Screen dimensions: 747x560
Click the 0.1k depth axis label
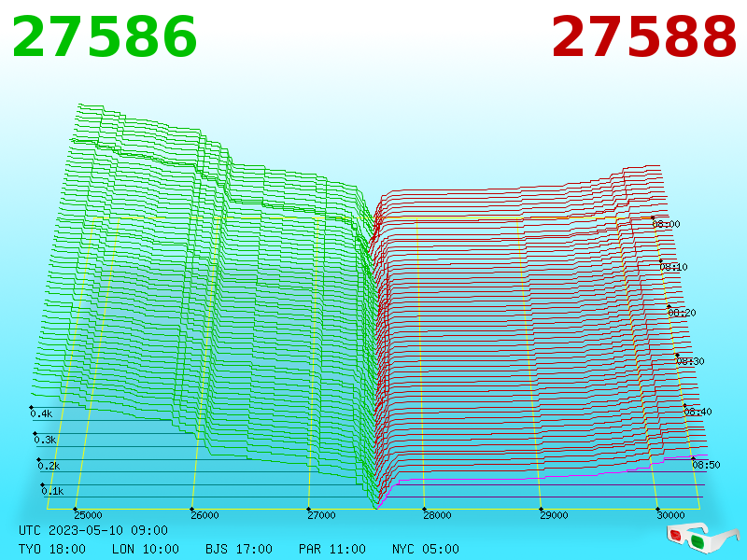pyautogui.click(x=52, y=492)
